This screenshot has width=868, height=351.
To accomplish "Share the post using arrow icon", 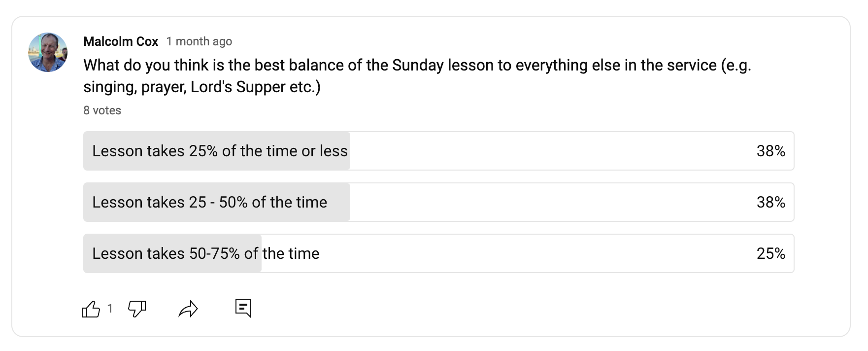I will pyautogui.click(x=188, y=309).
